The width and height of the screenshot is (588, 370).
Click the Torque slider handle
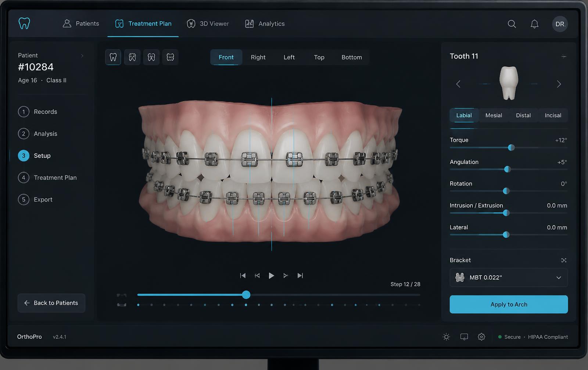point(511,148)
